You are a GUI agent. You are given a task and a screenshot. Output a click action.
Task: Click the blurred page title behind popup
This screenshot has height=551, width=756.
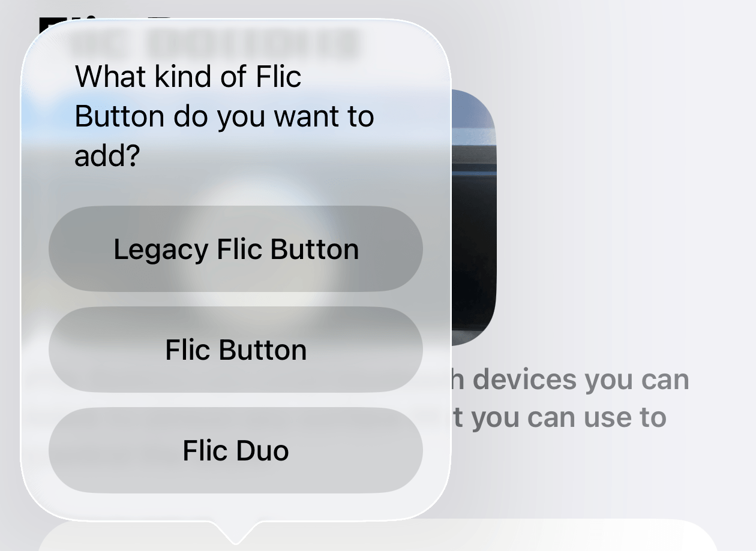click(x=213, y=42)
